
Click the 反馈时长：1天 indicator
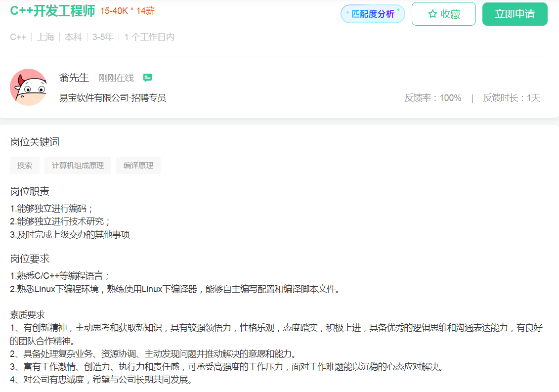pyautogui.click(x=512, y=98)
